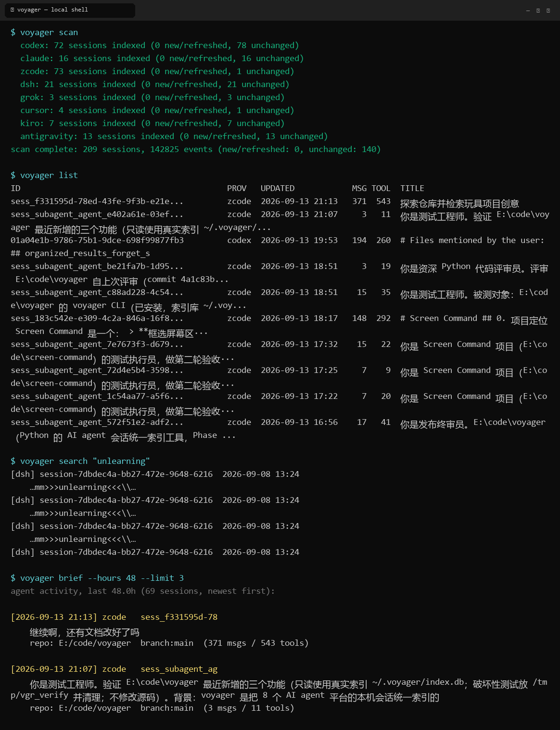Click session ID 'sess_subagent_agent_72d4e5b4-3598...'

click(x=97, y=370)
